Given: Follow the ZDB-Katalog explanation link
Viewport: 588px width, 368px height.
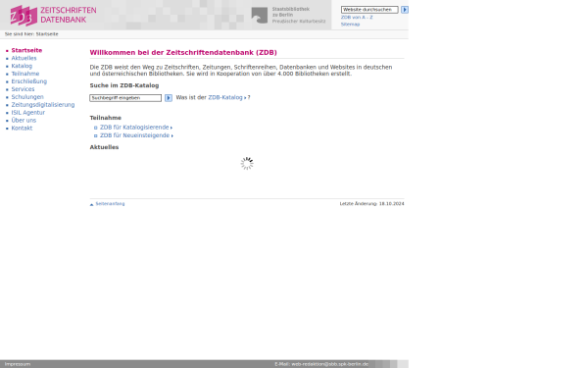Looking at the screenshot, I should click(227, 97).
